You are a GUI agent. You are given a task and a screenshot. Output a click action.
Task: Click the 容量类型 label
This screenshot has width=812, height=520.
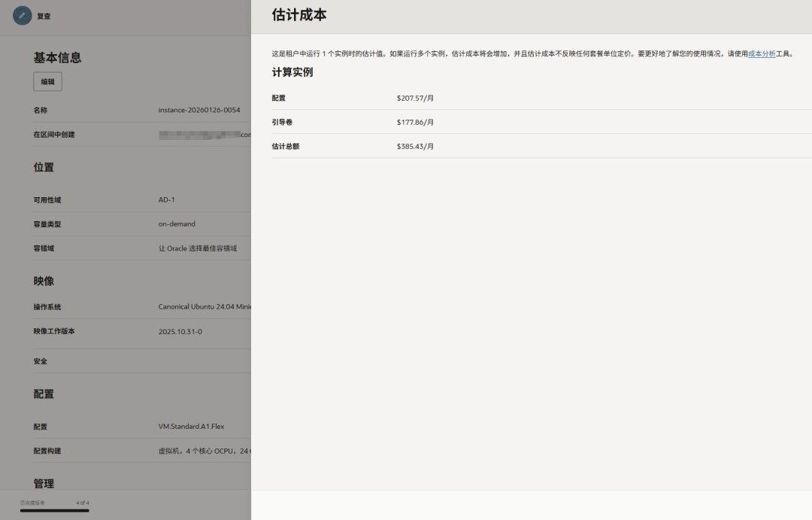point(47,224)
